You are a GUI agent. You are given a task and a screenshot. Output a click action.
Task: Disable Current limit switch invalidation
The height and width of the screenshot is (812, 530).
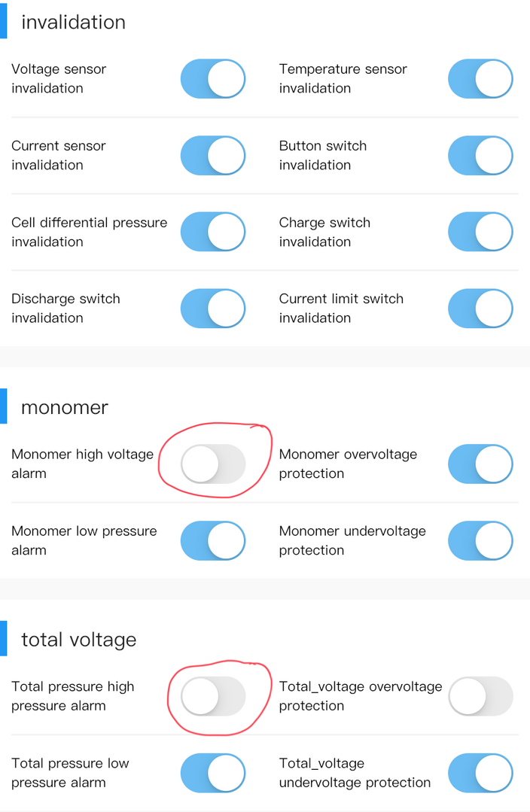tap(480, 309)
